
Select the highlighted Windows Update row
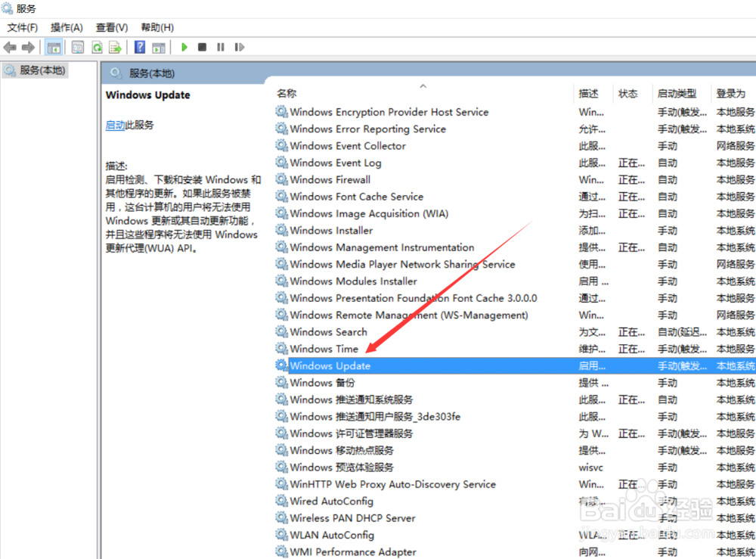click(515, 365)
